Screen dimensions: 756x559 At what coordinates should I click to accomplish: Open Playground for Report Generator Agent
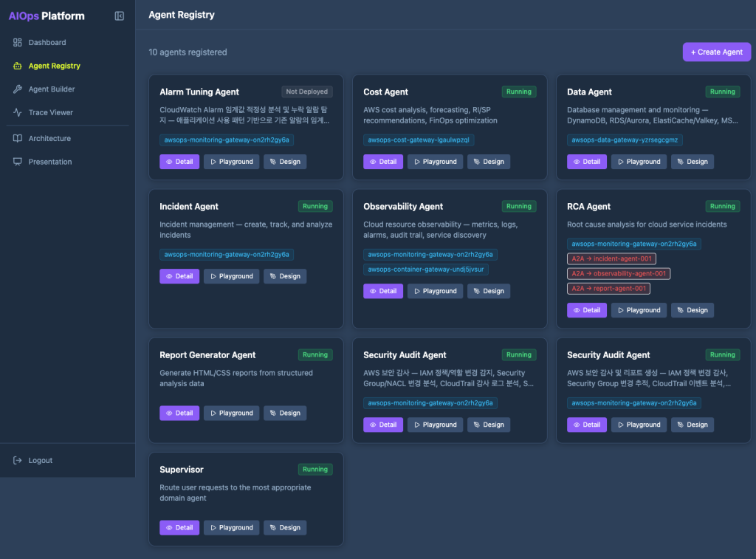pos(231,413)
